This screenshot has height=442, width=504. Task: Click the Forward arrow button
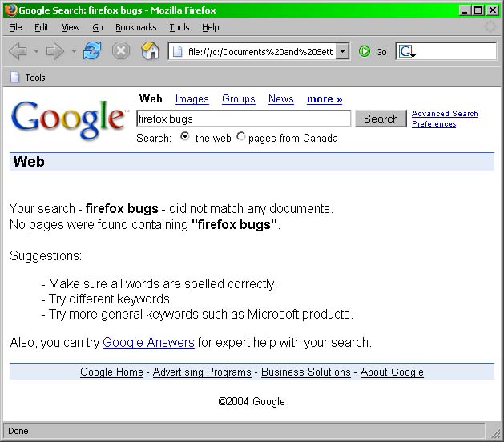[55, 51]
